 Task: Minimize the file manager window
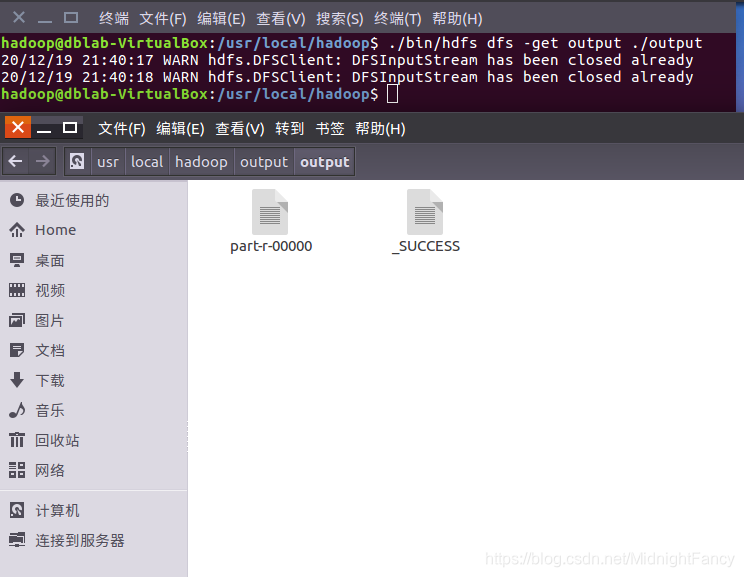pyautogui.click(x=44, y=127)
